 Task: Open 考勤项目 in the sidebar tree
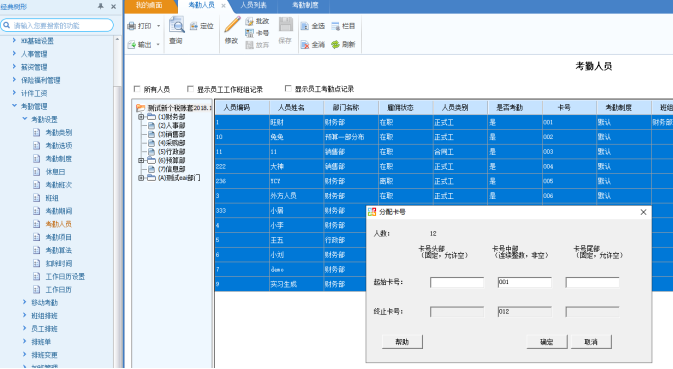click(x=53, y=237)
